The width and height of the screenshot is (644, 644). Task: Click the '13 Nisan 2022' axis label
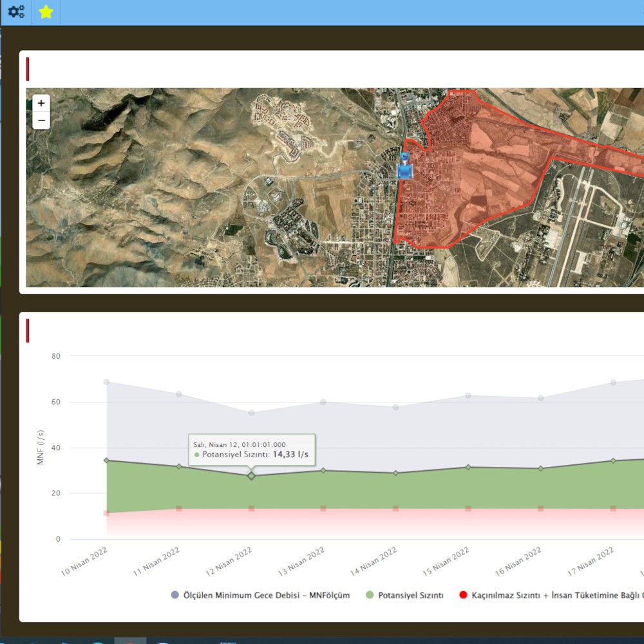[301, 562]
